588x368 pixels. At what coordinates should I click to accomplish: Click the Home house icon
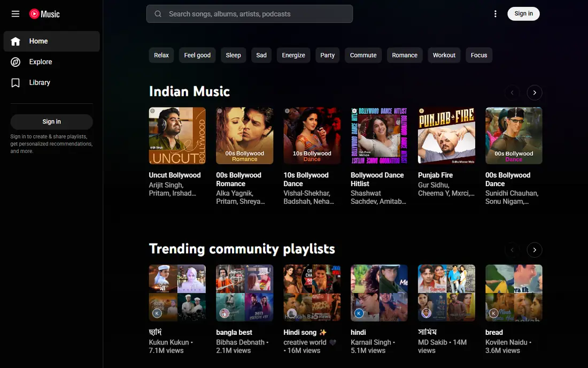point(16,41)
